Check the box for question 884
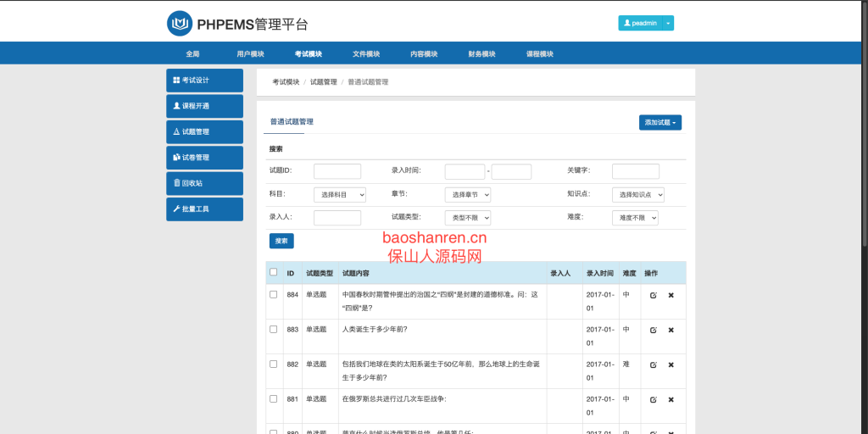Viewport: 868px width, 434px height. [273, 294]
